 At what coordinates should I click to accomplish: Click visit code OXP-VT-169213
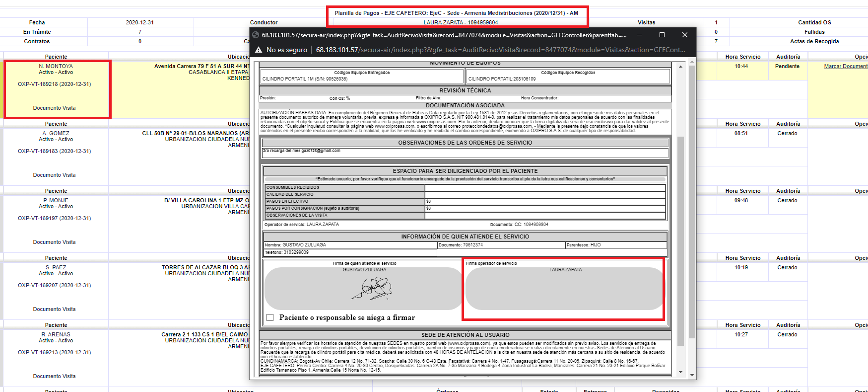coord(55,352)
